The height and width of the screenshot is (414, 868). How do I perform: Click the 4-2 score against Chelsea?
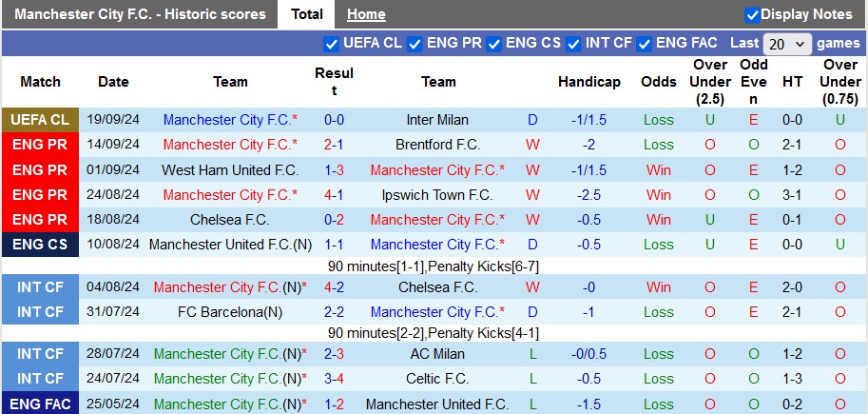tap(334, 287)
